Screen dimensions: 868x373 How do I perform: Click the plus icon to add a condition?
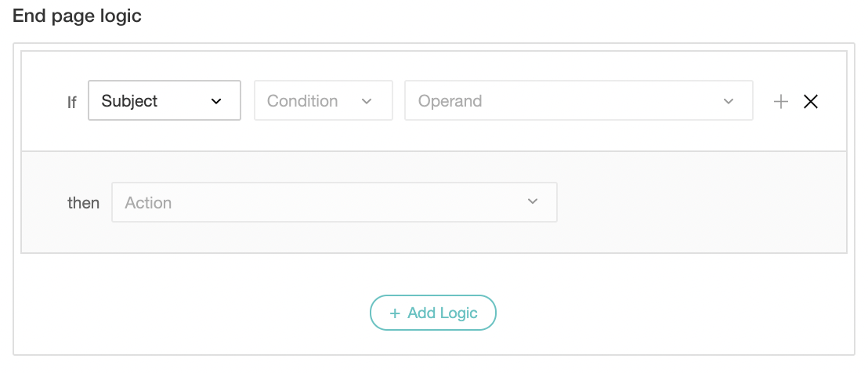(x=780, y=102)
